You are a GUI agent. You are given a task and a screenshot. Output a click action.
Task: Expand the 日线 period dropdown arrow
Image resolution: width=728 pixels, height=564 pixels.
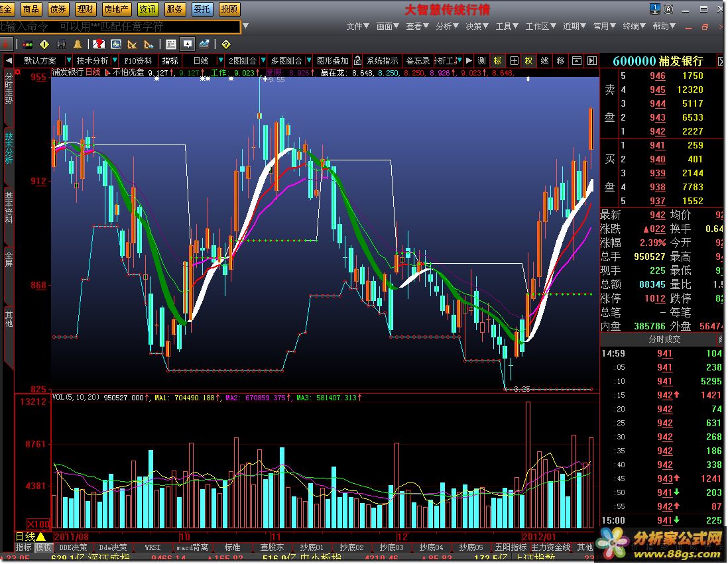[x=221, y=61]
